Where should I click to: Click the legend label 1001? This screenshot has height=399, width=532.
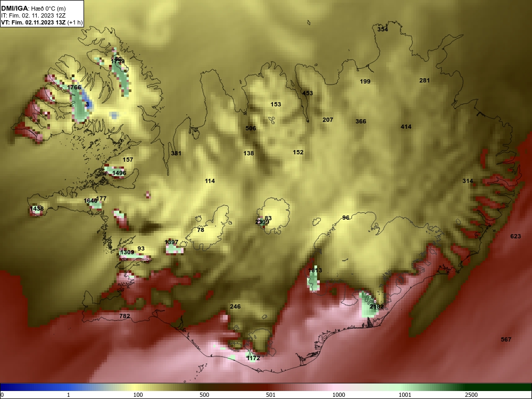[x=405, y=395]
